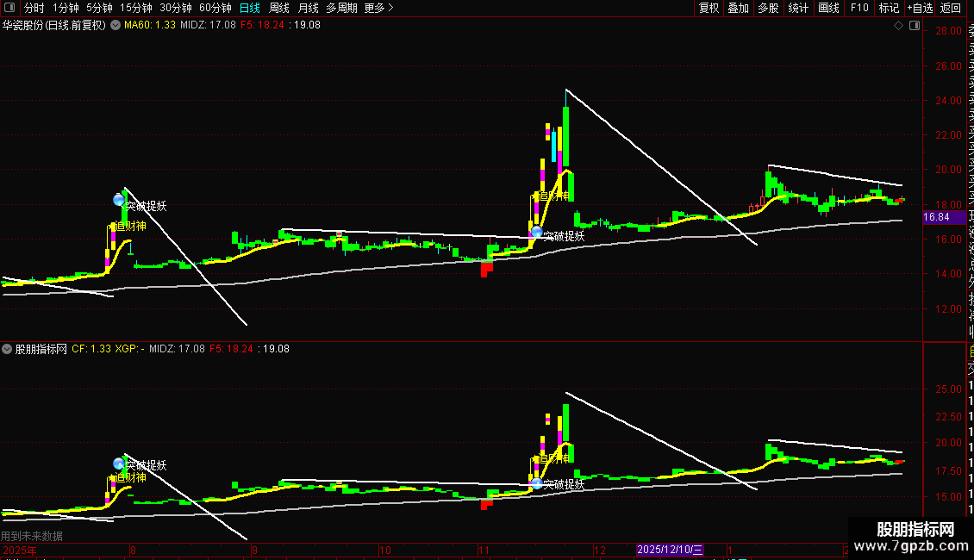Click the 2025/12/10/三 date marker

coord(670,550)
